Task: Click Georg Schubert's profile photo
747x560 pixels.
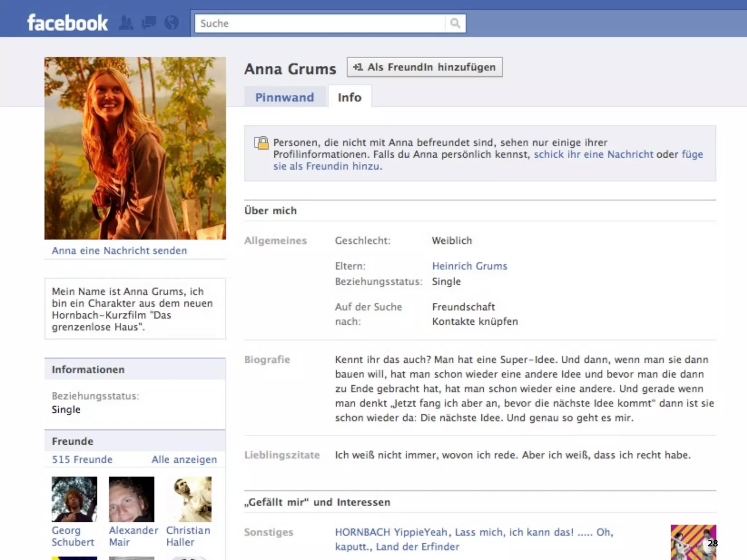Action: (74, 499)
